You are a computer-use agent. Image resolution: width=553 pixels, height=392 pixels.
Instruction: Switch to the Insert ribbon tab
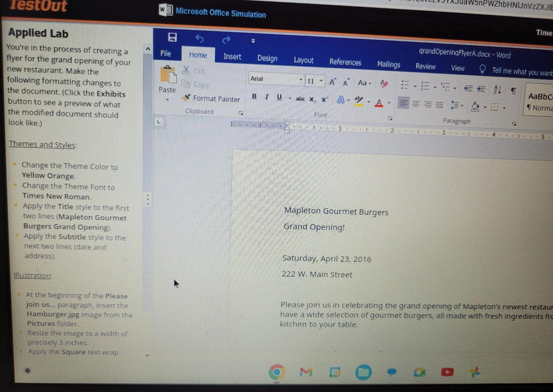click(232, 57)
